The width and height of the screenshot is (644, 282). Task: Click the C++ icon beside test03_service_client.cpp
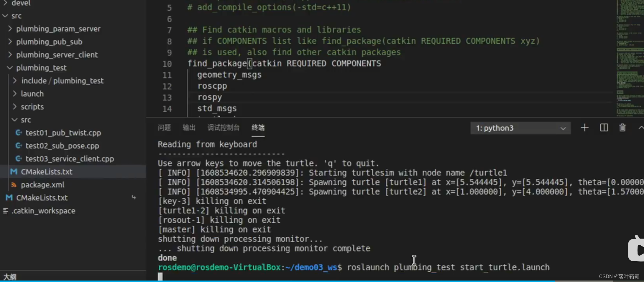(19, 159)
